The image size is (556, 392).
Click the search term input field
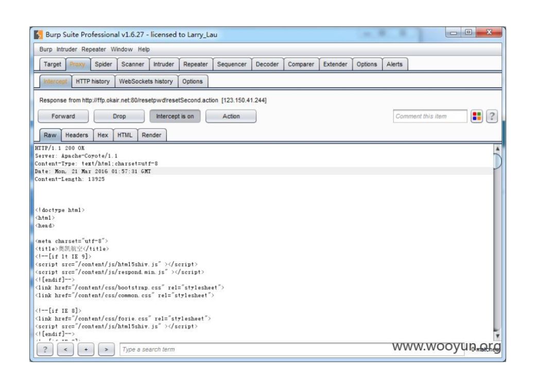(292, 349)
